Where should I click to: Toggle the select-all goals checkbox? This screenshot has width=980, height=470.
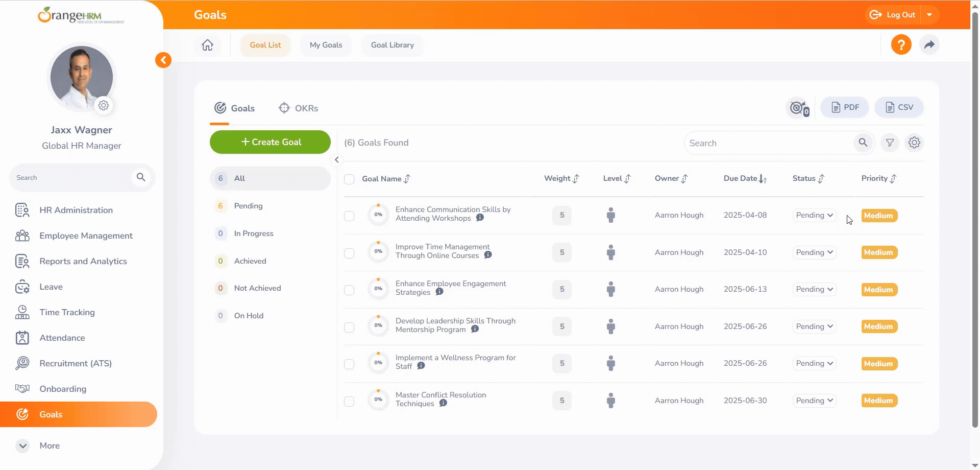point(349,179)
